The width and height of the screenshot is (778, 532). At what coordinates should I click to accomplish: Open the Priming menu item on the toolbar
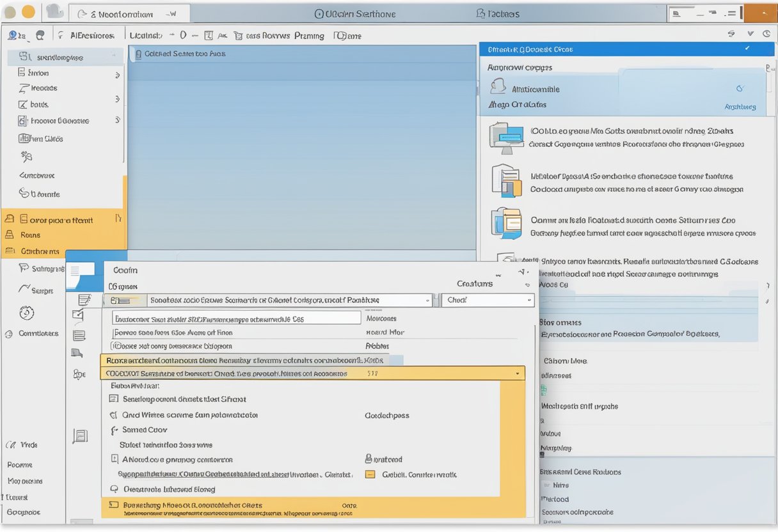click(309, 36)
